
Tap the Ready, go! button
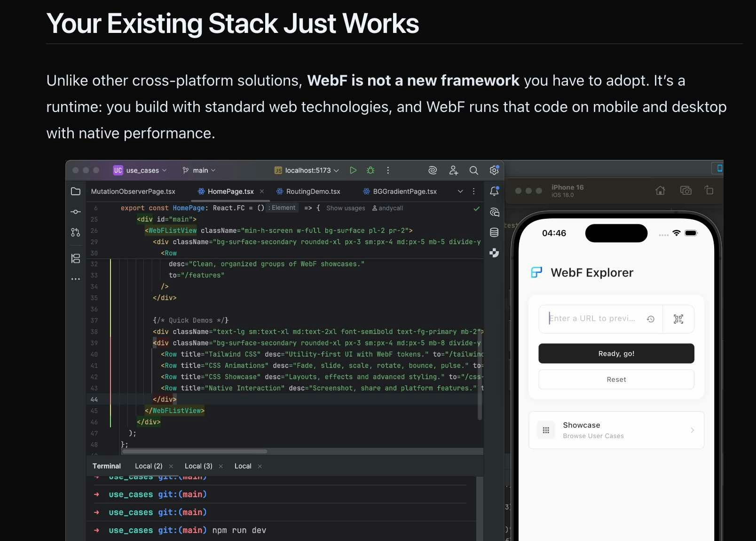point(616,353)
